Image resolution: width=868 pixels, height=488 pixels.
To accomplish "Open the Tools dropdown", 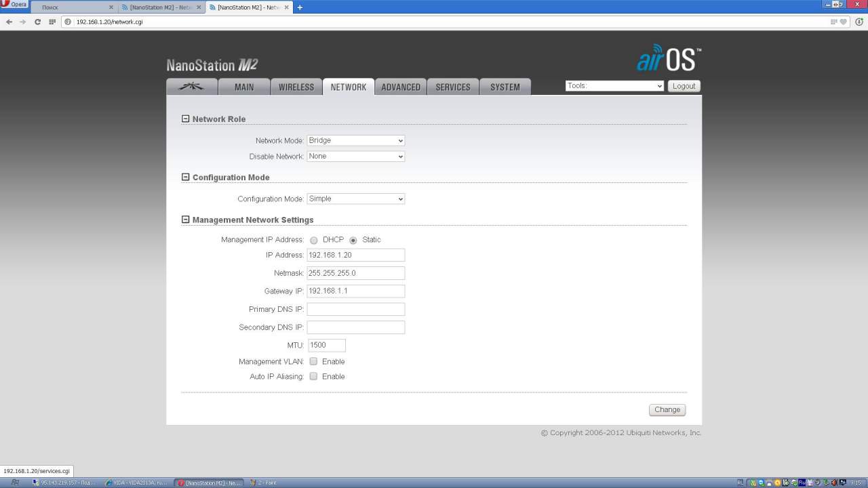I will 615,86.
